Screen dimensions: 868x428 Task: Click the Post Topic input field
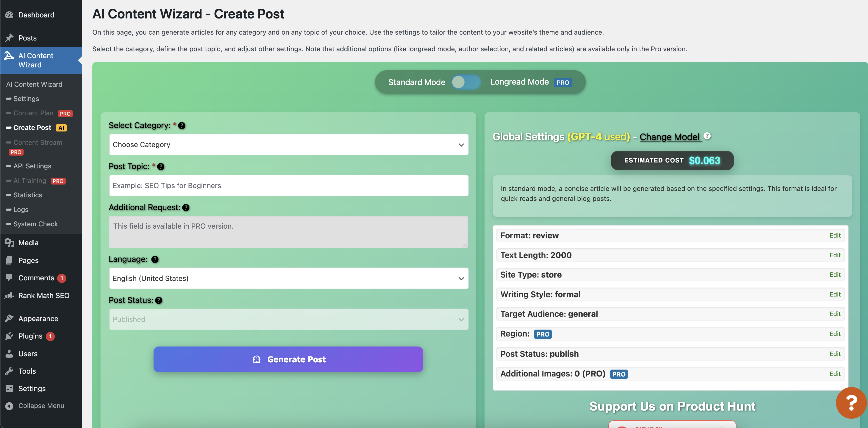(288, 186)
